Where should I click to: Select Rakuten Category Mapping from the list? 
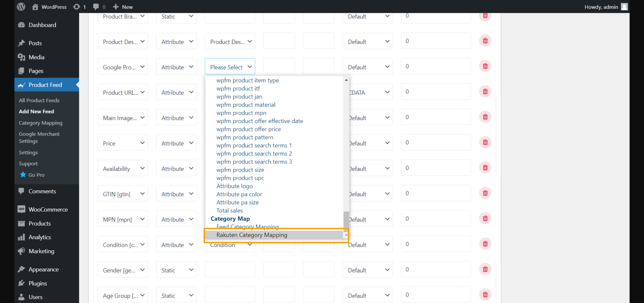[x=252, y=235]
